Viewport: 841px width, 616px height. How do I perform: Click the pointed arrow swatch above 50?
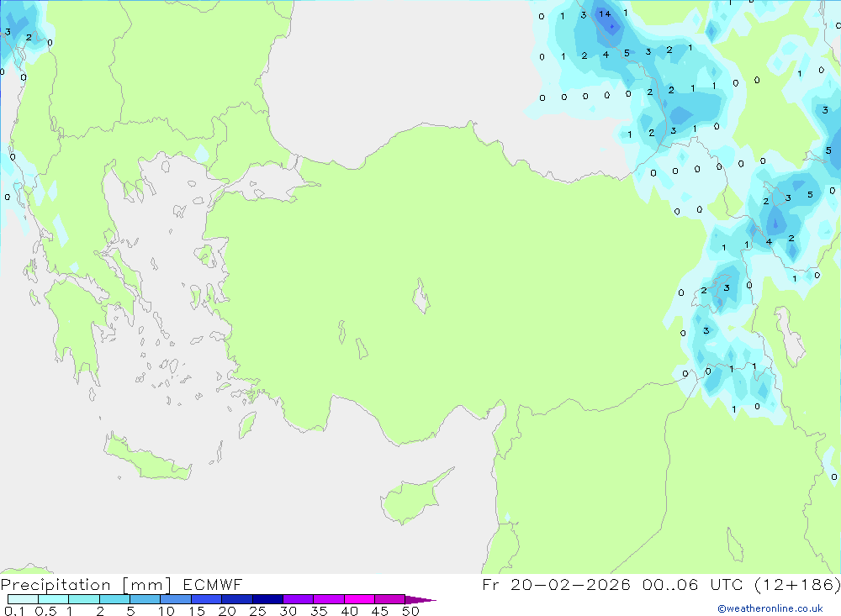tap(420, 600)
